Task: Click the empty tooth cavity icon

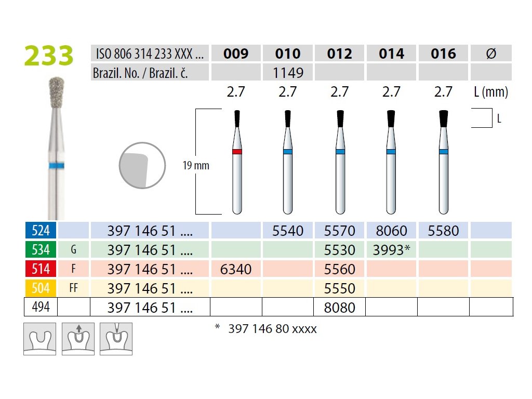Action: click(x=39, y=339)
